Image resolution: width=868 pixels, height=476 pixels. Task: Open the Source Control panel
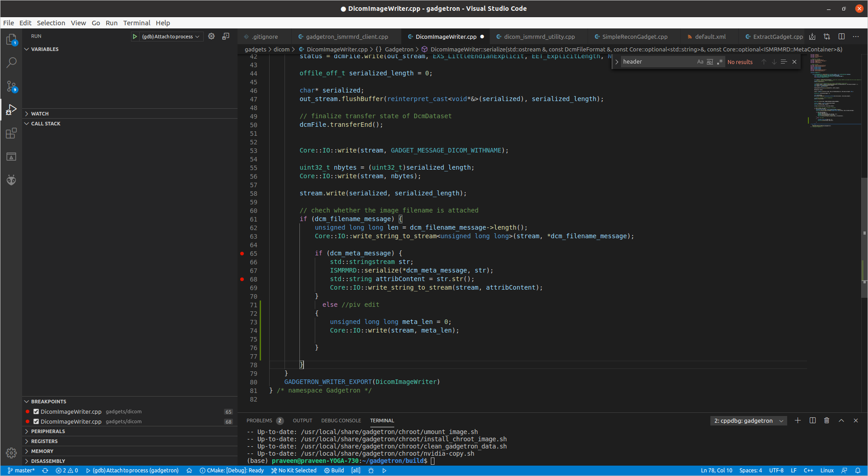(x=11, y=87)
